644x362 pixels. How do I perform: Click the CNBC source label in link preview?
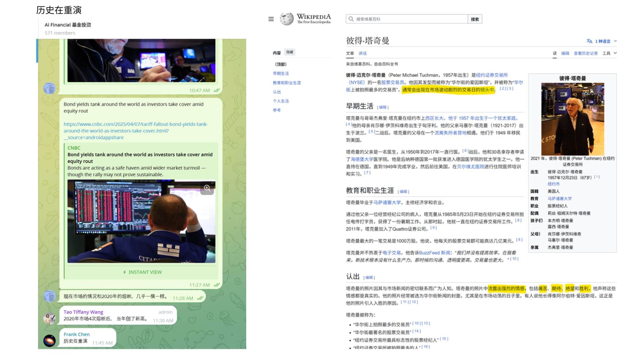[x=74, y=148]
